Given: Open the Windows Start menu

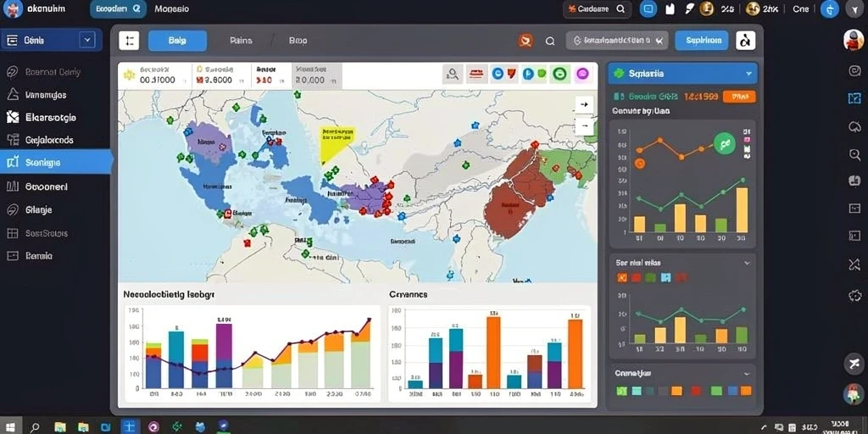Looking at the screenshot, I should point(11,427).
